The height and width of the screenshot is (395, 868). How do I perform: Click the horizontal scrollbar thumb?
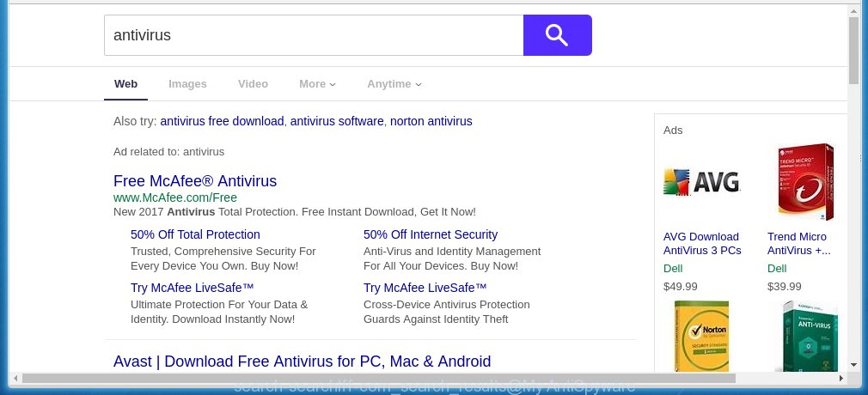coord(379,379)
